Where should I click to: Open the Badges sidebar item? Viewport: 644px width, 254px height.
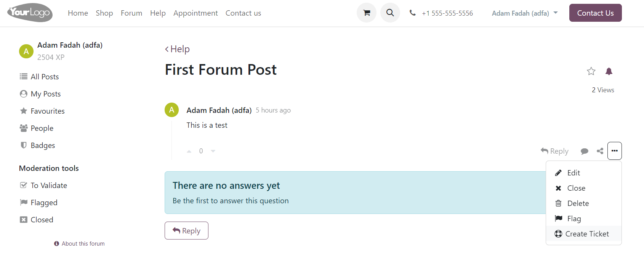click(37, 145)
